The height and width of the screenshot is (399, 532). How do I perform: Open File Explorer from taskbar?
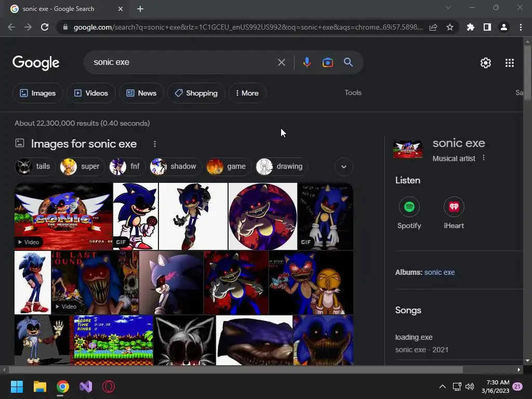tap(39, 387)
